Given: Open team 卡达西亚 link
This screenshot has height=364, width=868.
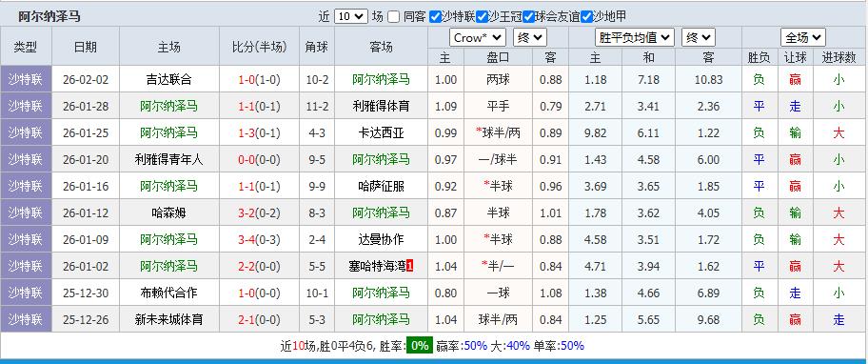Looking at the screenshot, I should [381, 133].
